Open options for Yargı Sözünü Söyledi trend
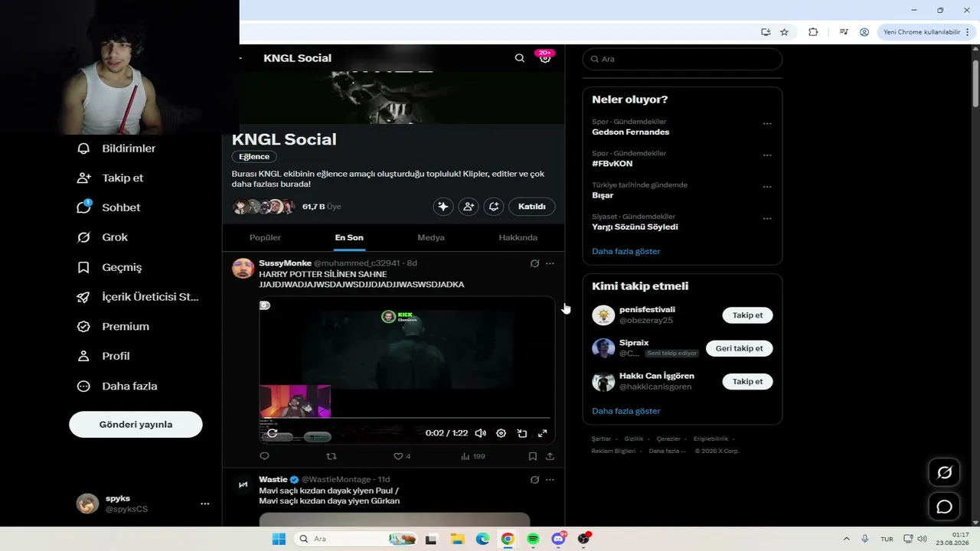Screen dimensions: 980x551 coord(767,219)
